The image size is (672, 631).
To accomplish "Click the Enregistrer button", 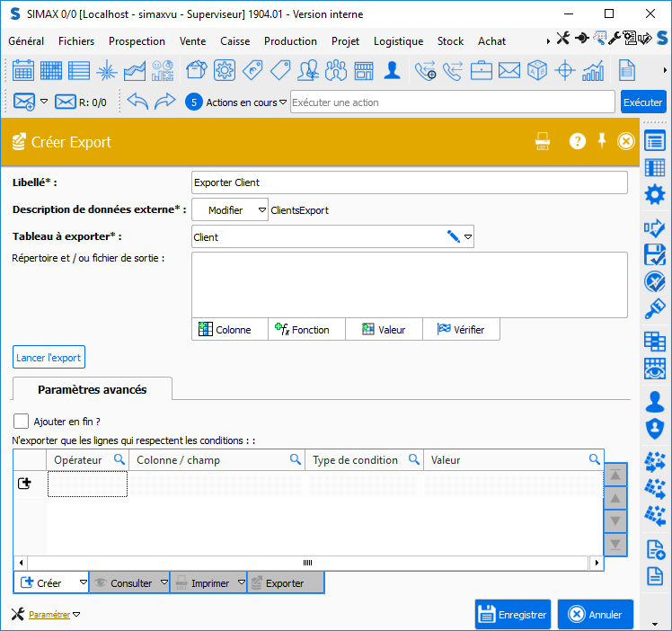I will (x=512, y=615).
